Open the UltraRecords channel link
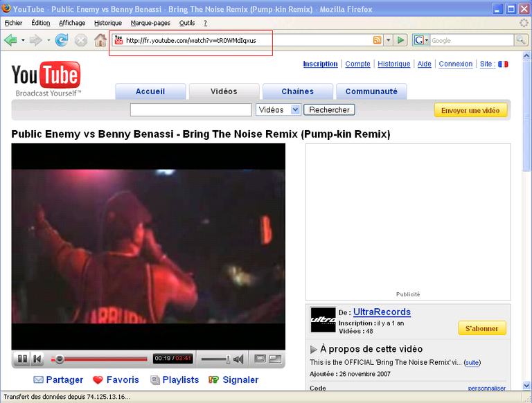 (x=382, y=312)
